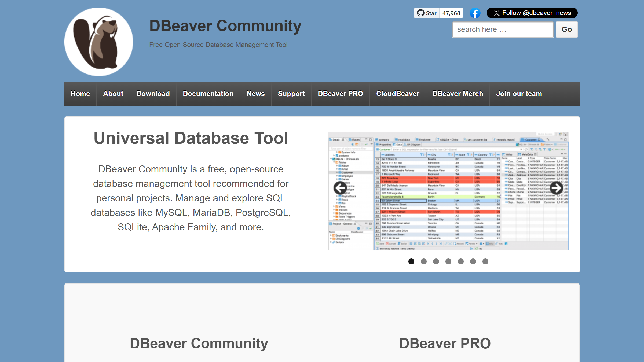Visit the CloudBeaver navigation link

(x=397, y=94)
